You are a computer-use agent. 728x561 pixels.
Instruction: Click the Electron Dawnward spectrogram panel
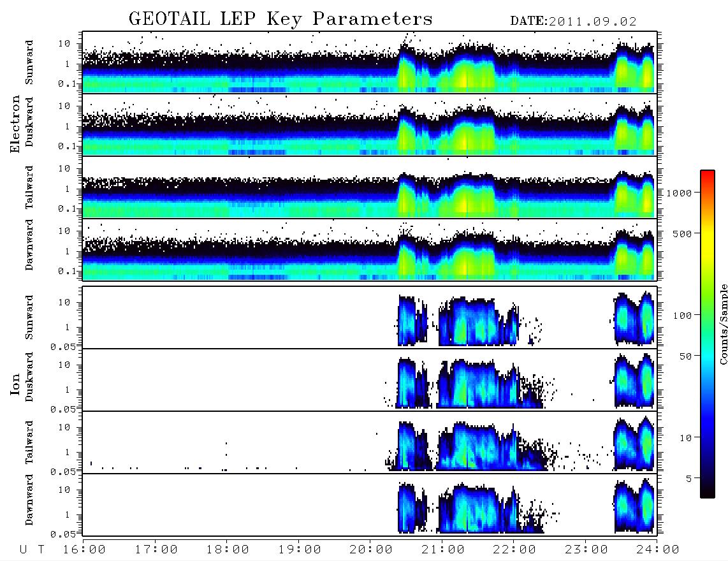(370, 250)
